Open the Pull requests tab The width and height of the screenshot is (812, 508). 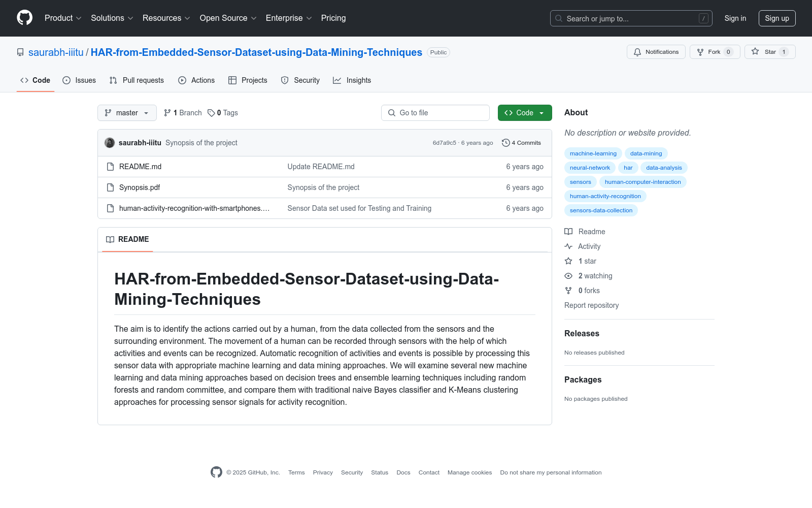pos(137,80)
